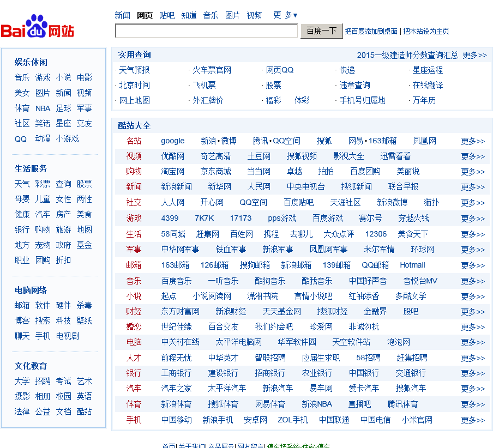Image resolution: width=493 pixels, height=448 pixels.
Task: Open the 更多 dropdown in the top navigation
Action: click(x=285, y=15)
